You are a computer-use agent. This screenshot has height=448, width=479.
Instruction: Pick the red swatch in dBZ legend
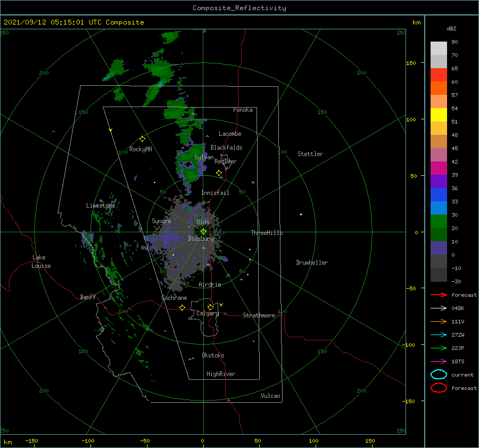pyautogui.click(x=439, y=75)
